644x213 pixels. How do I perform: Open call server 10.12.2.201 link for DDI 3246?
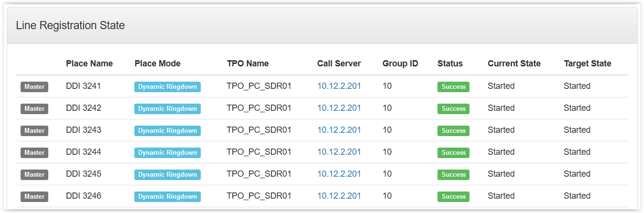coord(339,196)
